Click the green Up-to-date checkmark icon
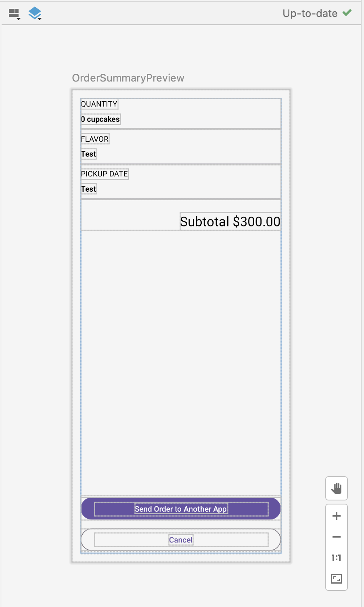The width and height of the screenshot is (364, 607). (x=347, y=13)
